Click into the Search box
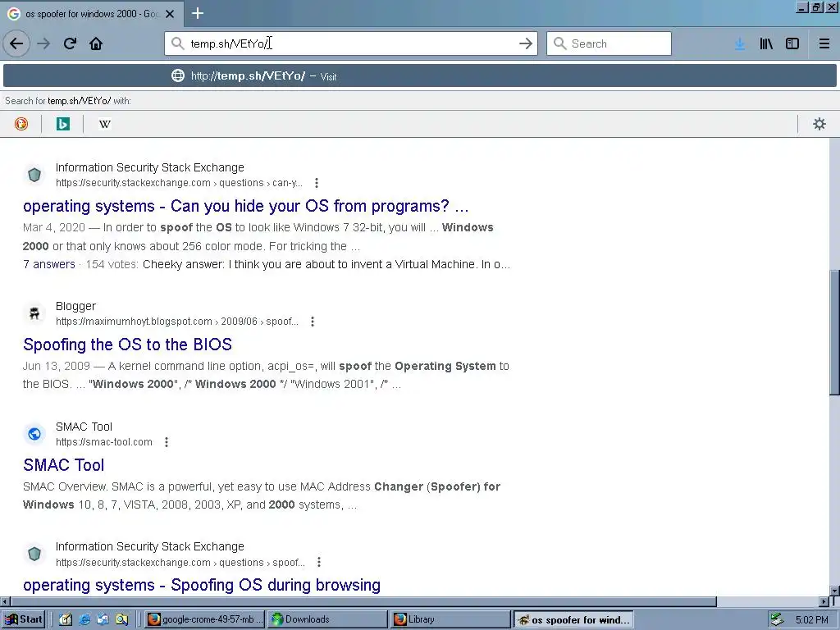The width and height of the screenshot is (840, 630). pyautogui.click(x=609, y=43)
